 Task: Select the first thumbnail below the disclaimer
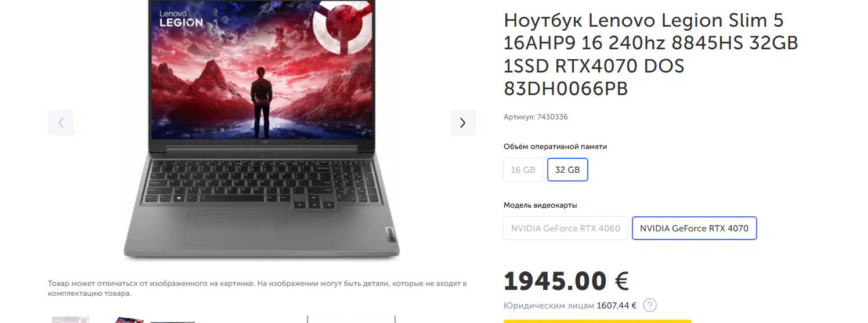point(70,320)
